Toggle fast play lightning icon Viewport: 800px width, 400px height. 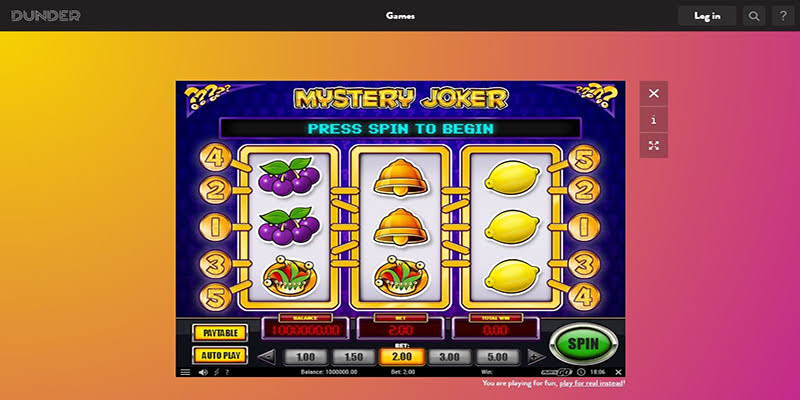[x=216, y=372]
